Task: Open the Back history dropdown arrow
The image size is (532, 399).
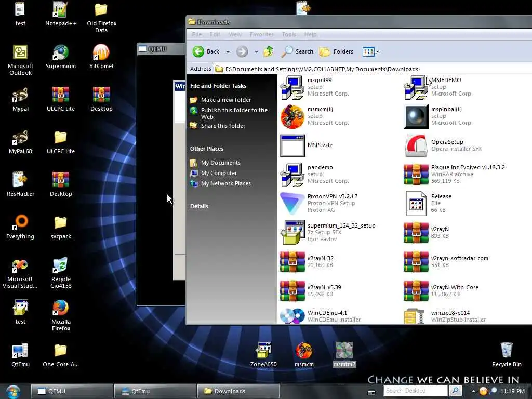Action: [228, 52]
